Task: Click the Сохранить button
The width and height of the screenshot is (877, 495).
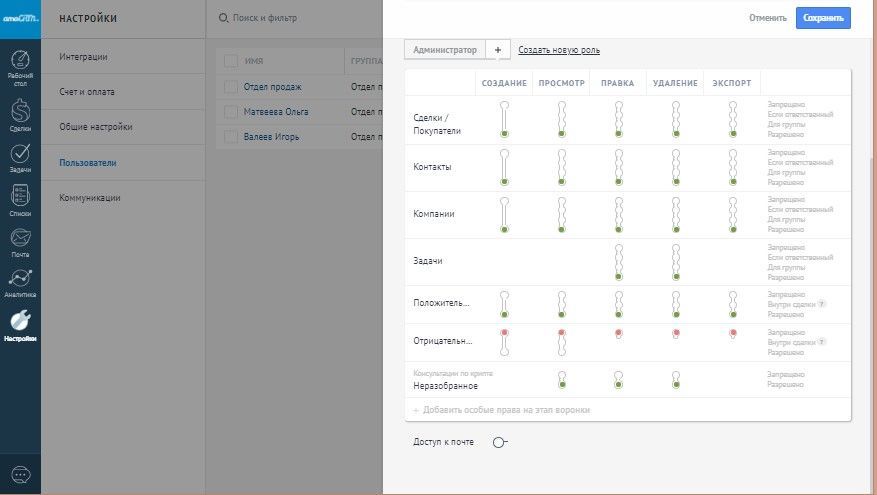Action: (x=823, y=18)
